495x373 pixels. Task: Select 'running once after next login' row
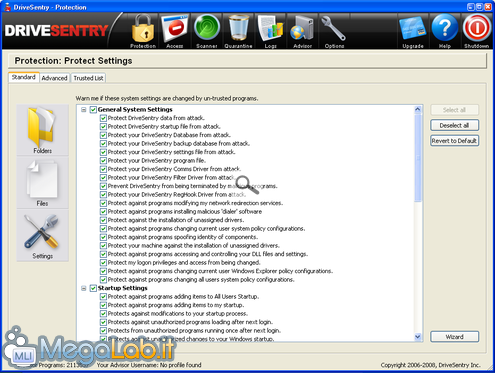(x=194, y=331)
